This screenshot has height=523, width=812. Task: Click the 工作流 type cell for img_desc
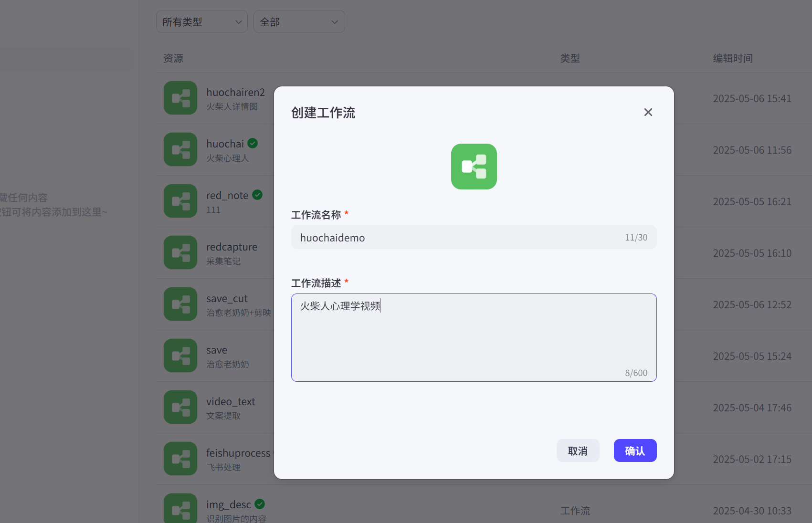[575, 511]
